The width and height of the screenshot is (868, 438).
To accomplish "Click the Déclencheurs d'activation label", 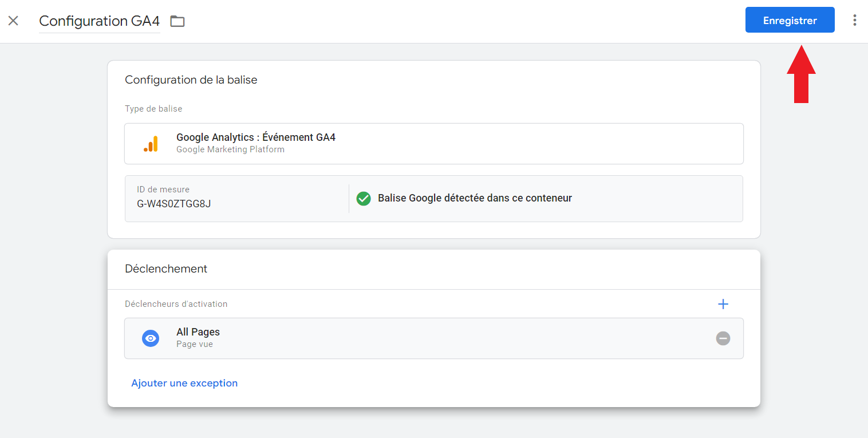I will (x=176, y=304).
